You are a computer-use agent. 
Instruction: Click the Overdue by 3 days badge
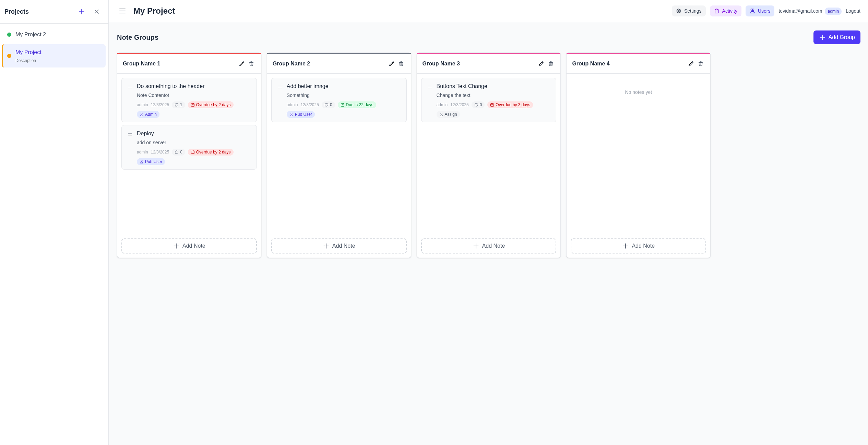coord(510,105)
